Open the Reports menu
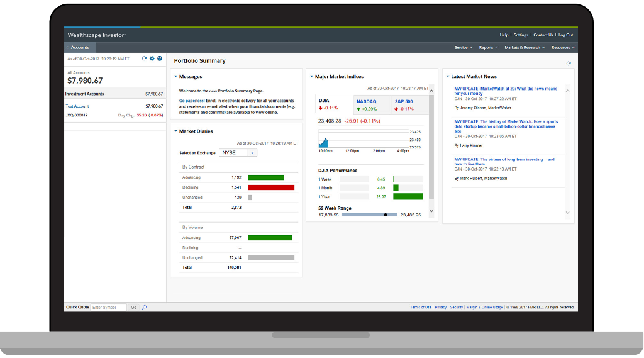This screenshot has height=358, width=644. point(488,48)
